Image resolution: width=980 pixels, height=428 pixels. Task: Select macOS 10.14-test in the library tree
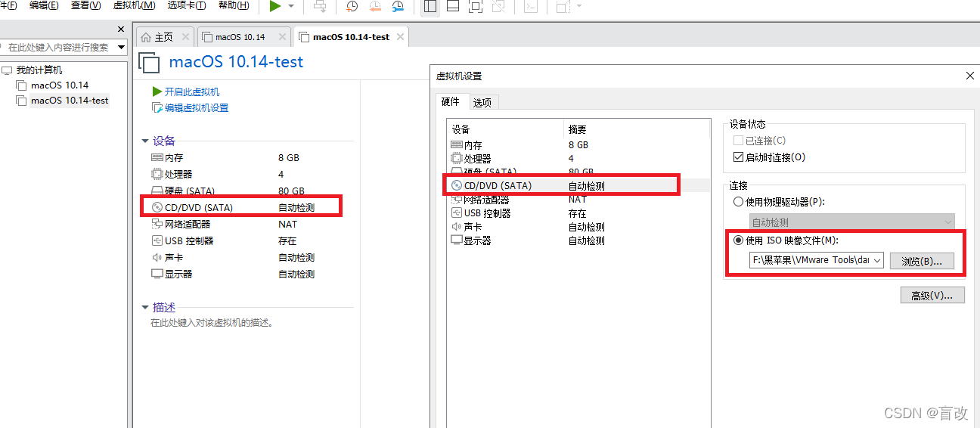click(69, 101)
